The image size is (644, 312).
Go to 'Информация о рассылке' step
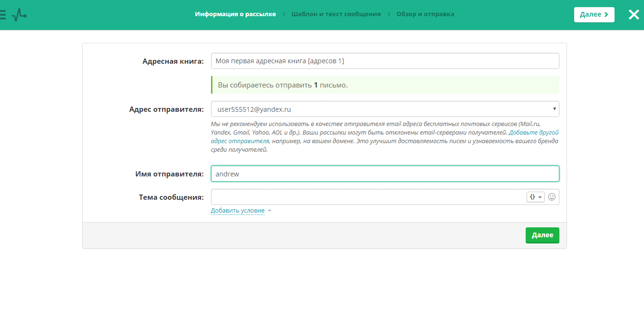[x=235, y=14]
